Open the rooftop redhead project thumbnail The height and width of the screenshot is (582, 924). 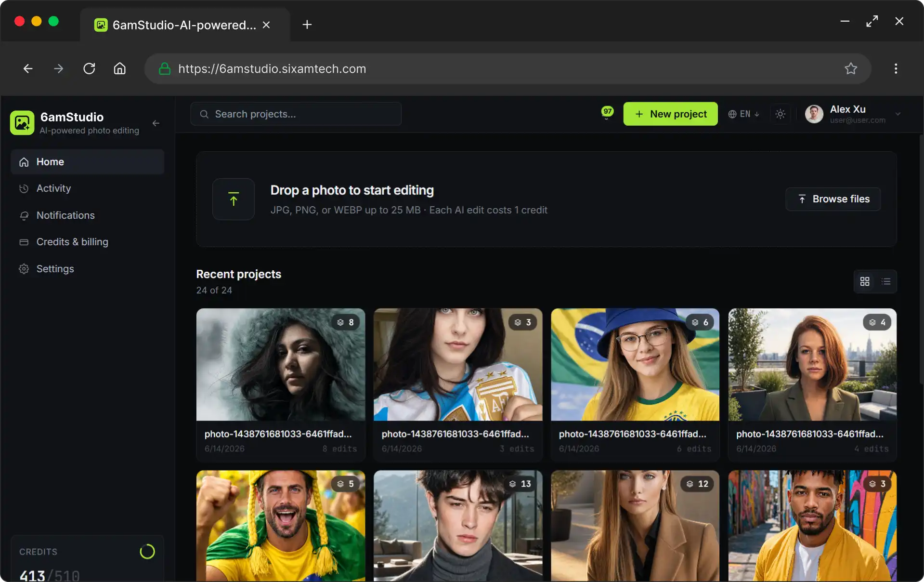coord(812,365)
